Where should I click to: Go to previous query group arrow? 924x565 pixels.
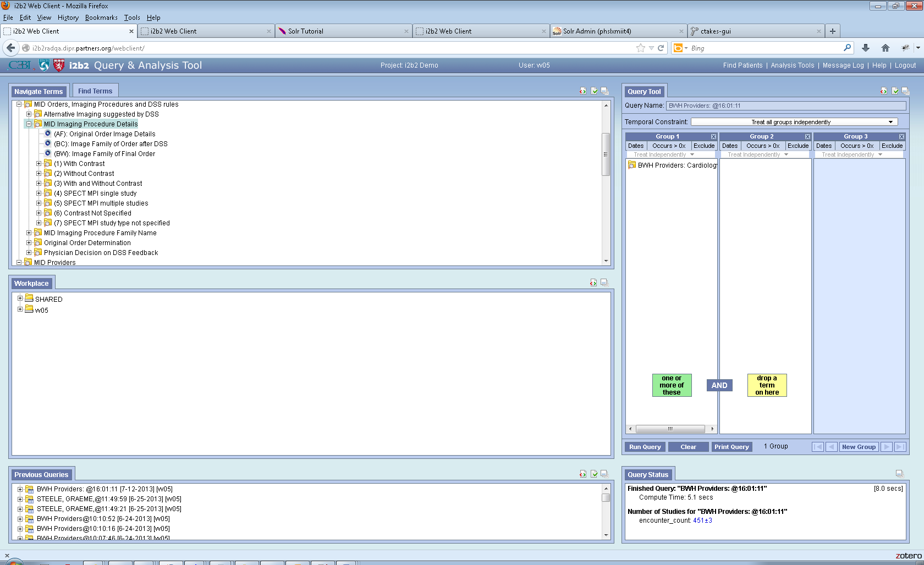(x=832, y=447)
